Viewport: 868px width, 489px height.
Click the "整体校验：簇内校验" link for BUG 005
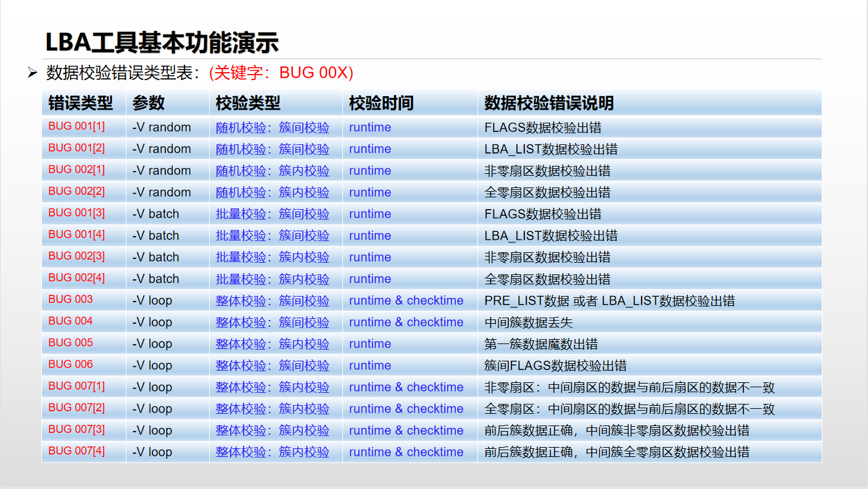(x=272, y=343)
